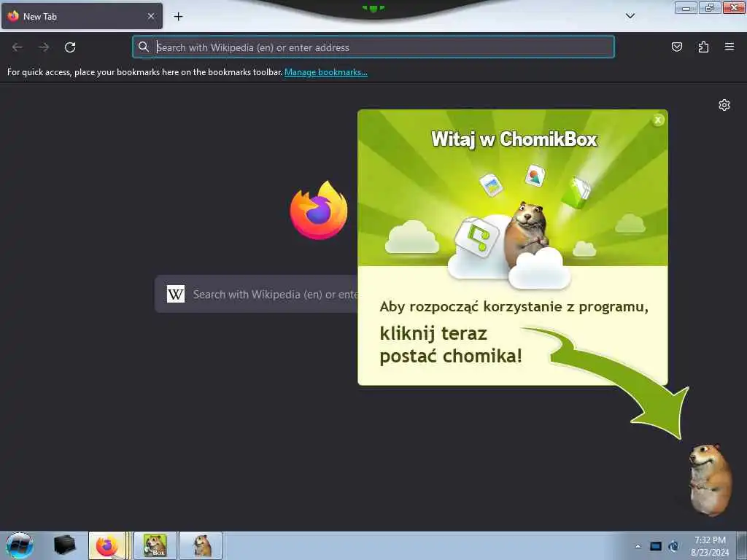The image size is (747, 560).
Task: Click the hamster character on the desktop
Action: click(711, 479)
